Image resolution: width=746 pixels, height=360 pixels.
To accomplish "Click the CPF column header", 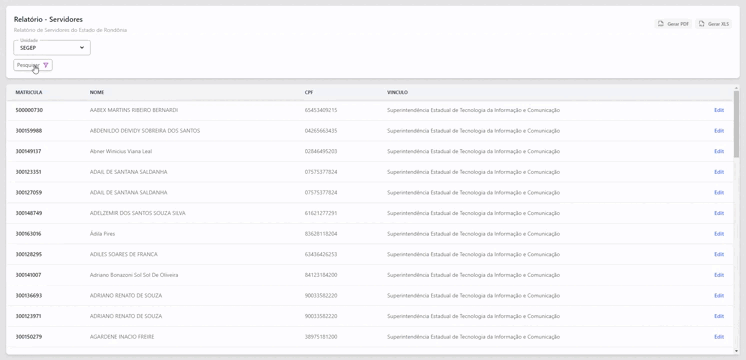I will [309, 92].
